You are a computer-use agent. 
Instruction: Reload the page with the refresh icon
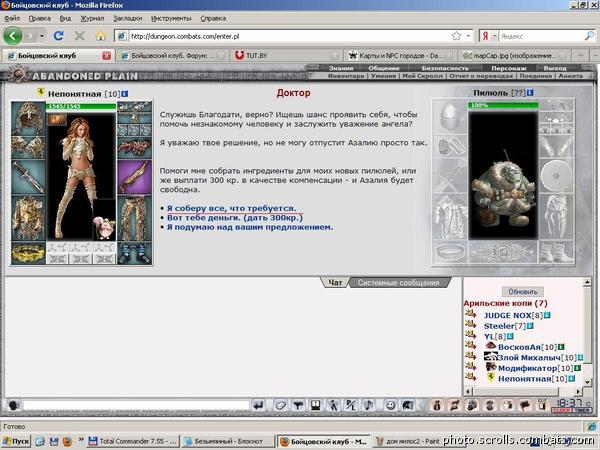tap(59, 36)
